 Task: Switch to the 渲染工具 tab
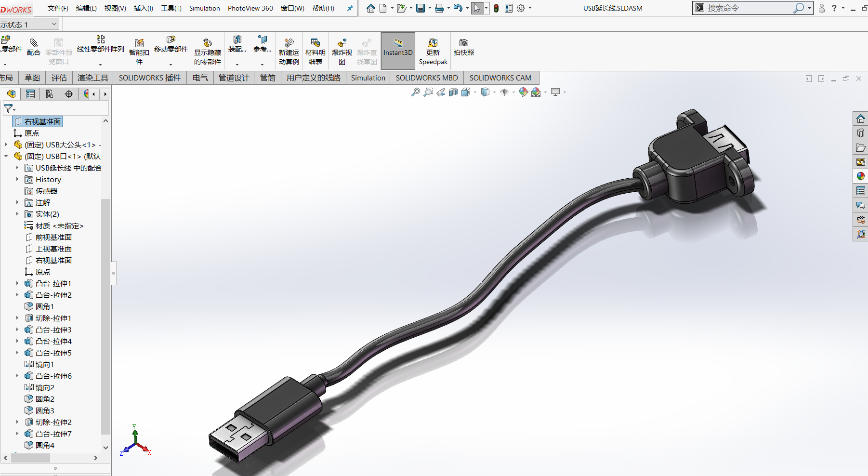[92, 78]
